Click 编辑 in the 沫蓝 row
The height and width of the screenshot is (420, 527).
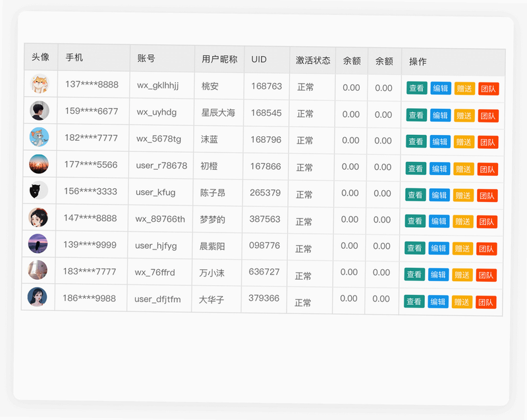click(440, 142)
